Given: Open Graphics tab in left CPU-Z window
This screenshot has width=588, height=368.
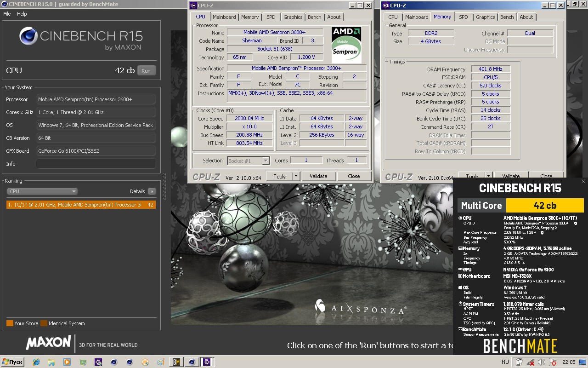Looking at the screenshot, I should tap(293, 17).
